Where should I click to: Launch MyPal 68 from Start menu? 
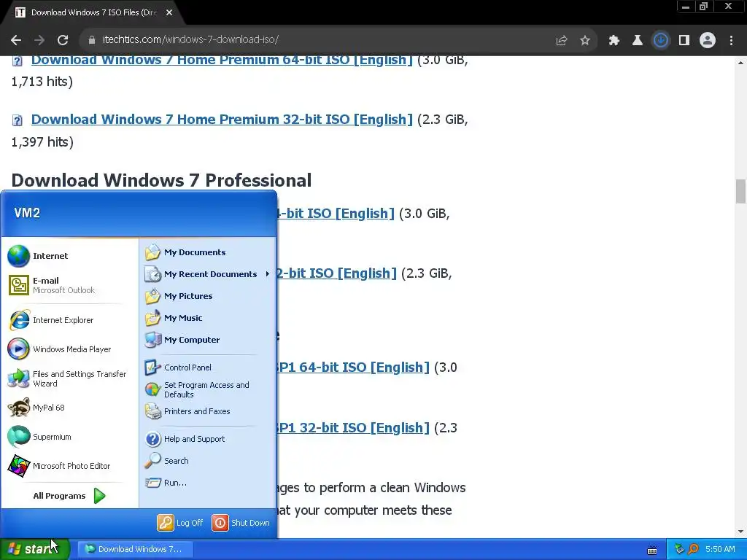tap(70, 408)
